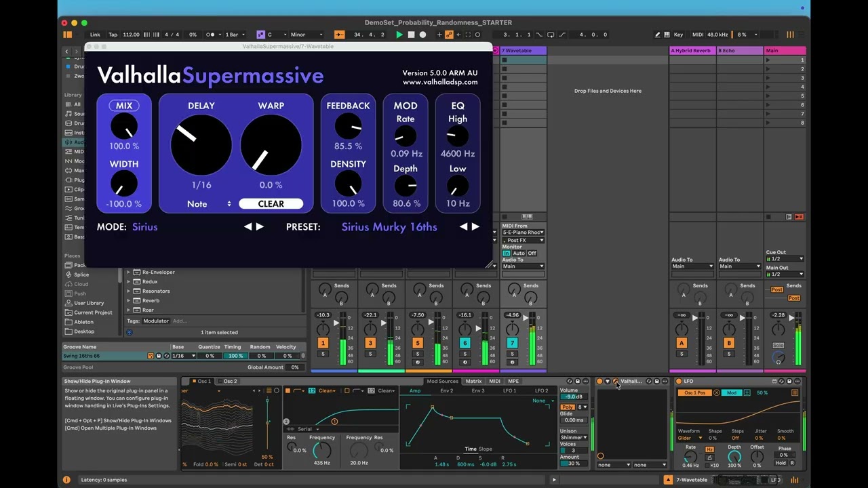Click the Draw Mode pencil icon
868x488 pixels.
point(657,35)
